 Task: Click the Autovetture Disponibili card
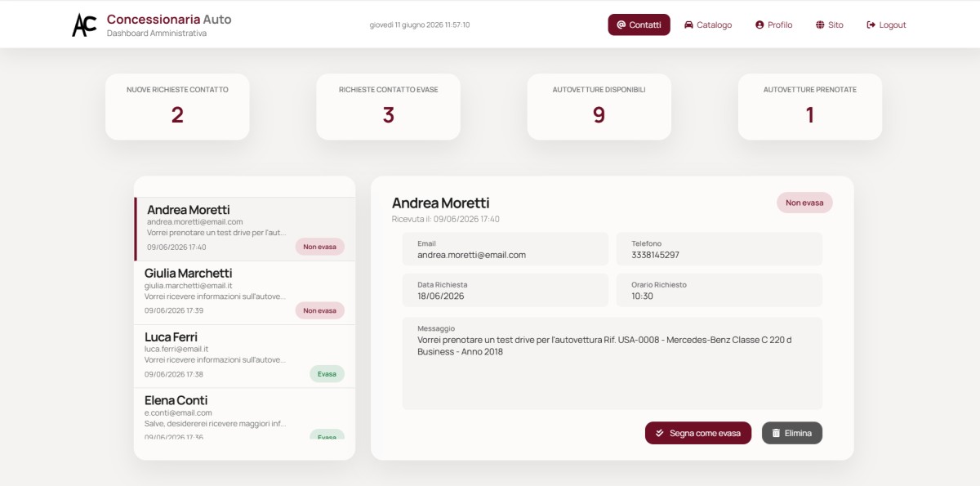tap(599, 106)
